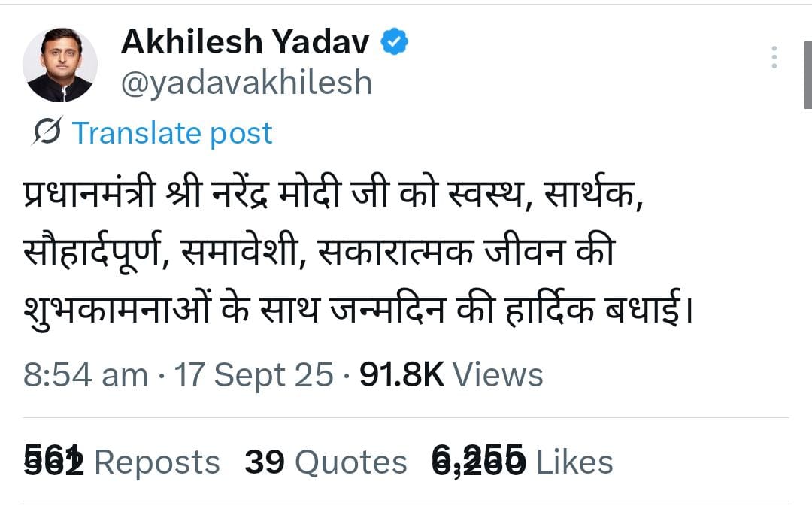Click the word Views beside 91.8K
Viewport: 812px width, 506px height.
(x=498, y=374)
